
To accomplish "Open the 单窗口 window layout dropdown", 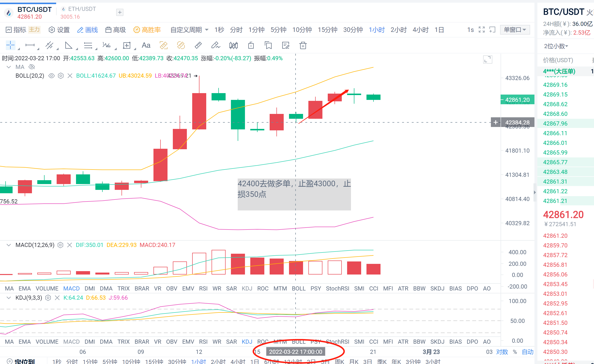I will click(x=515, y=30).
